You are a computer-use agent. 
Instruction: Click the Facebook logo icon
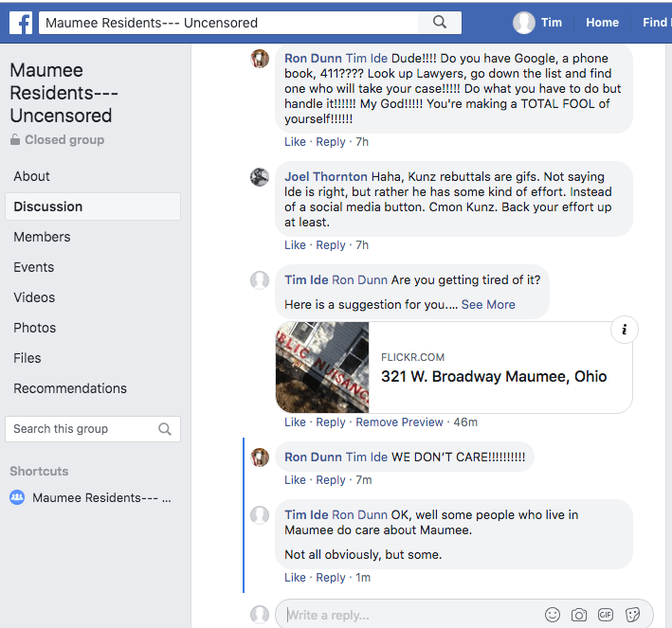[20, 23]
